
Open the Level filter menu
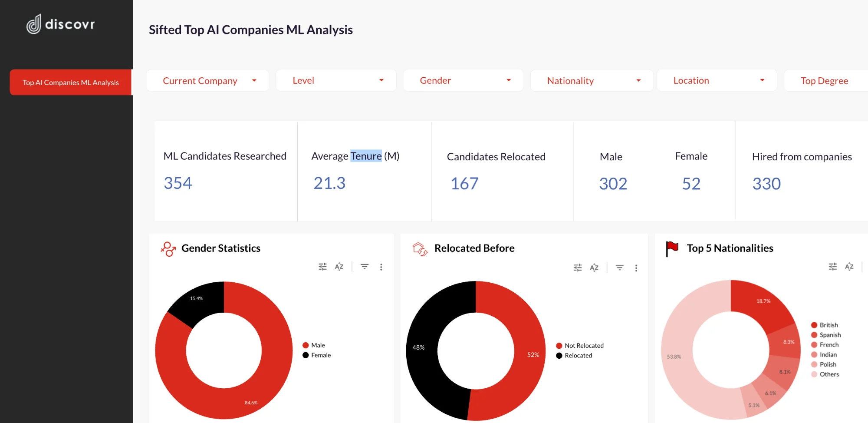(336, 80)
